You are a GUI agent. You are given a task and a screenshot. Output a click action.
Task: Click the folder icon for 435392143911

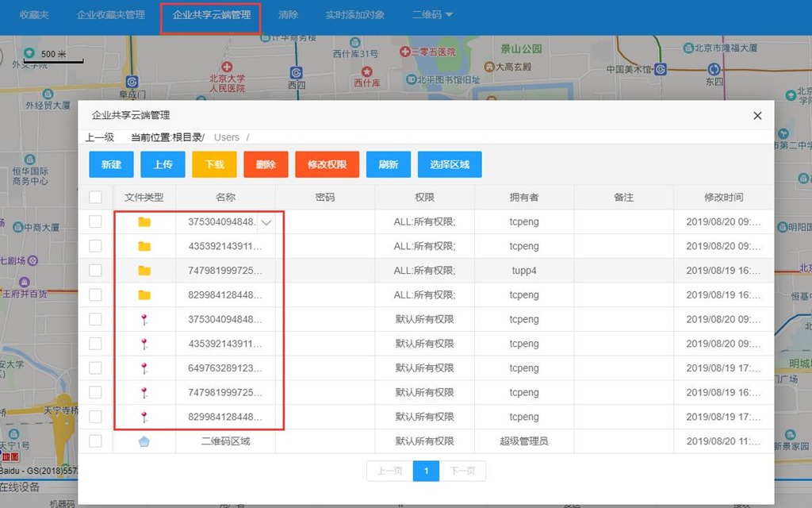coord(144,247)
